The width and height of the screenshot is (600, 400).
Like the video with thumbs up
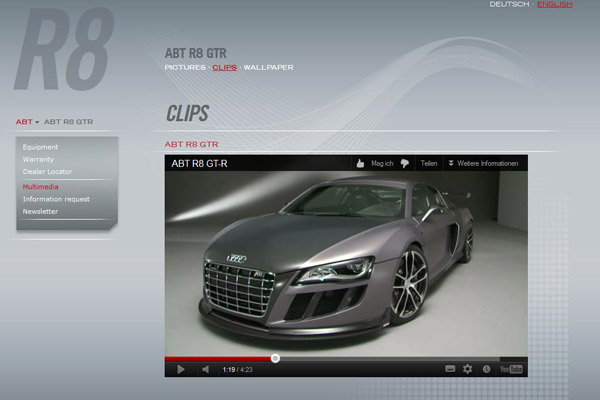click(x=359, y=163)
